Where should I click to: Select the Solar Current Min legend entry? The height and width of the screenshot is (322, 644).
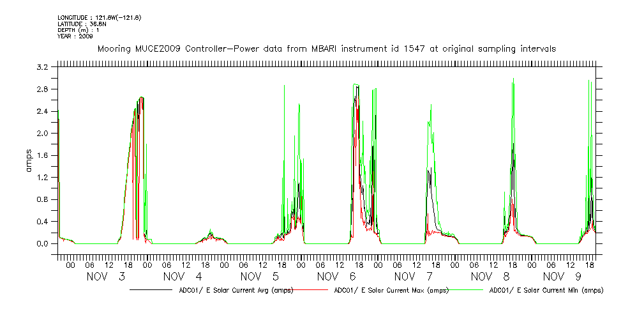coord(546,290)
